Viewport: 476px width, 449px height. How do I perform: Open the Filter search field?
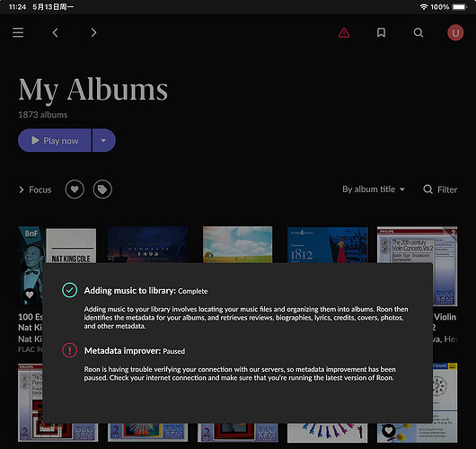pos(440,189)
